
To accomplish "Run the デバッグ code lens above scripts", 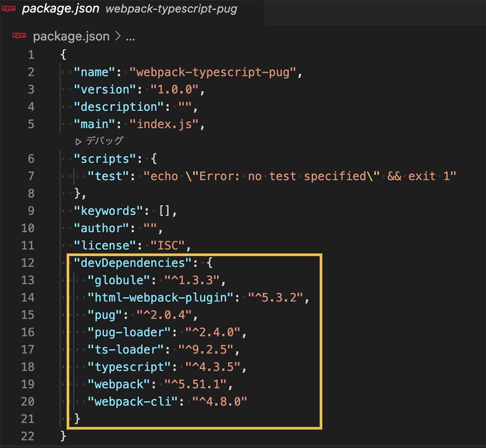I will point(100,141).
